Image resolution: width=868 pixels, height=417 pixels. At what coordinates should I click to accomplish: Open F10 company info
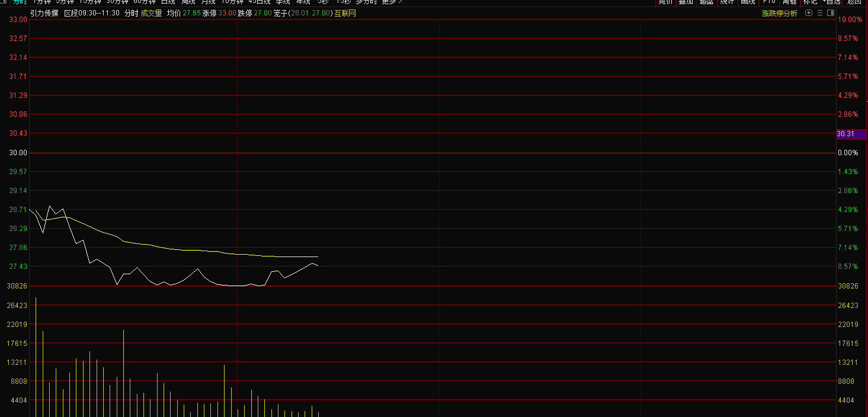coord(769,2)
